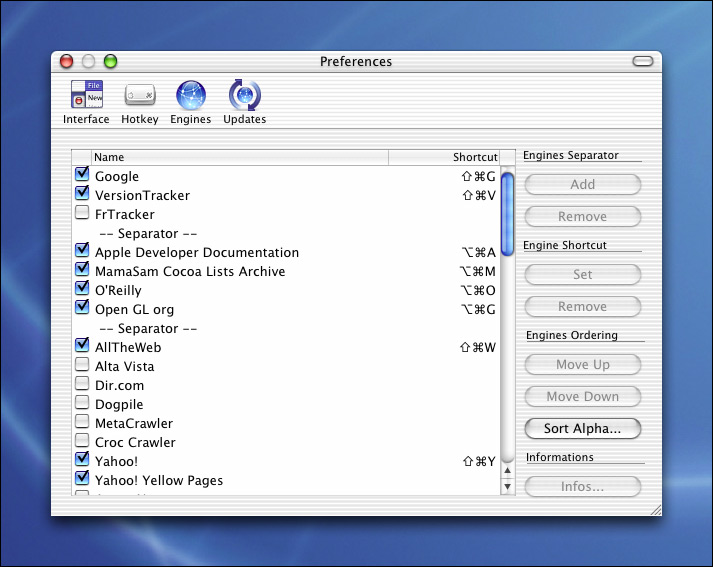Uncheck the VersionTracker checkbox
This screenshot has height=567, width=713.
point(82,193)
